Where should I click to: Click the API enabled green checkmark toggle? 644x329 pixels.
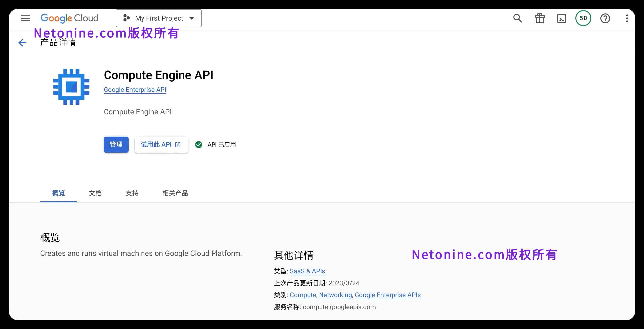pos(199,144)
